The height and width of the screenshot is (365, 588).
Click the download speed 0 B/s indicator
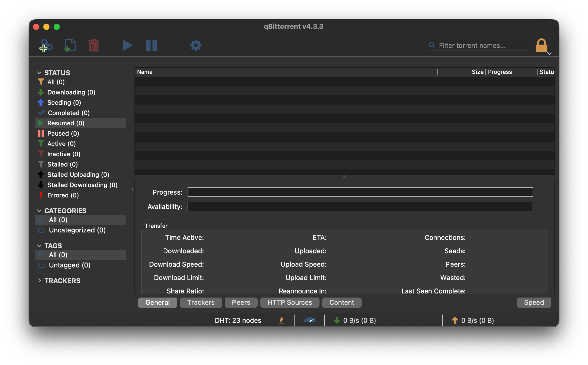355,320
